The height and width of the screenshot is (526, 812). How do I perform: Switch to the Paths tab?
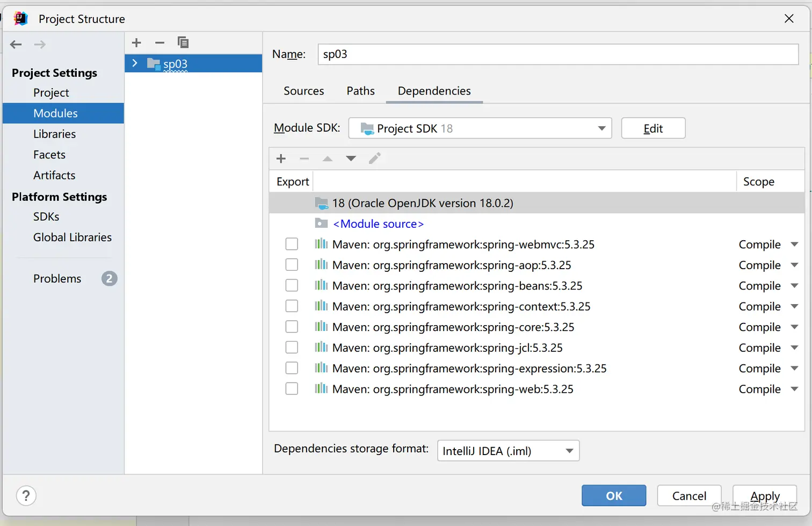click(x=361, y=91)
